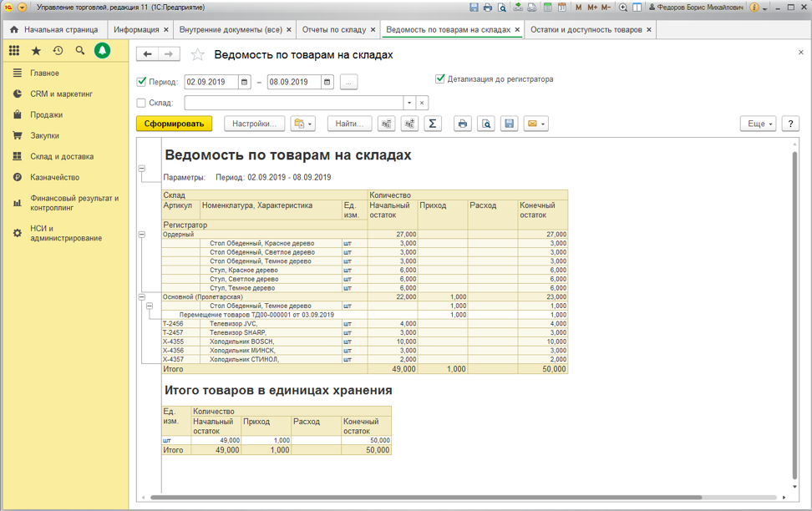Click the M- memory subtract button
The image size is (812, 511).
point(606,8)
